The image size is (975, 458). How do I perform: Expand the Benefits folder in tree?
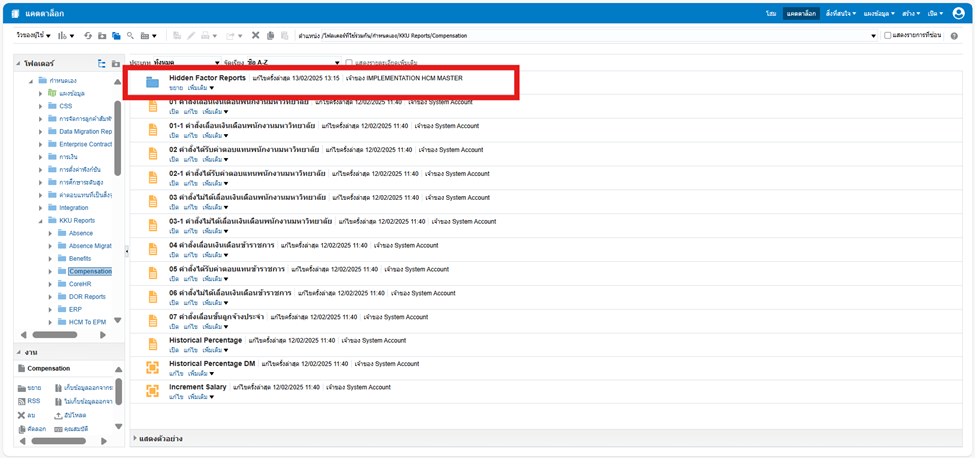[51, 258]
